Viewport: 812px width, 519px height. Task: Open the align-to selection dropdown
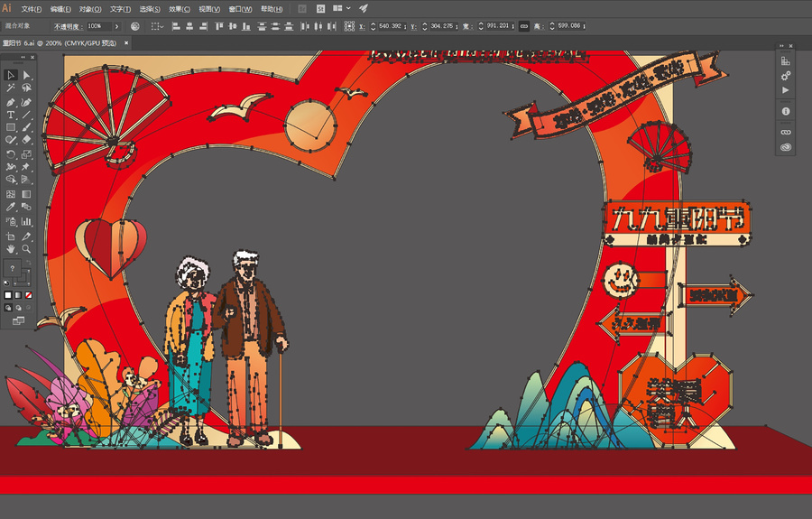point(157,26)
